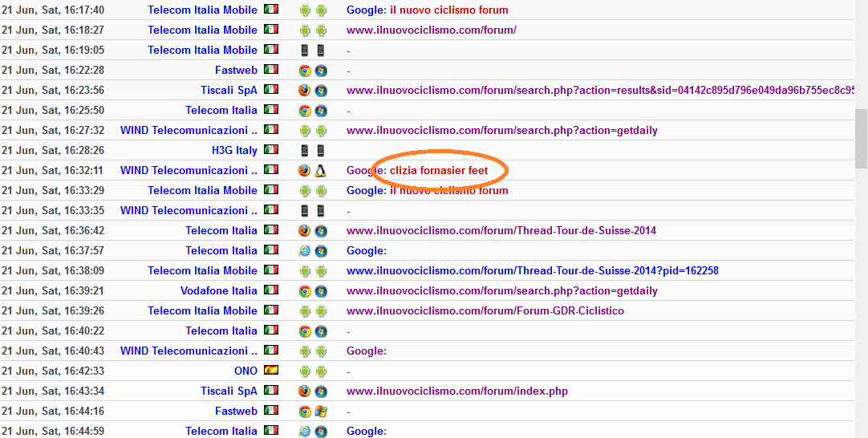
Task: Click the timestamp 21 Jun, Sat, 16:19:05
Action: pos(53,51)
